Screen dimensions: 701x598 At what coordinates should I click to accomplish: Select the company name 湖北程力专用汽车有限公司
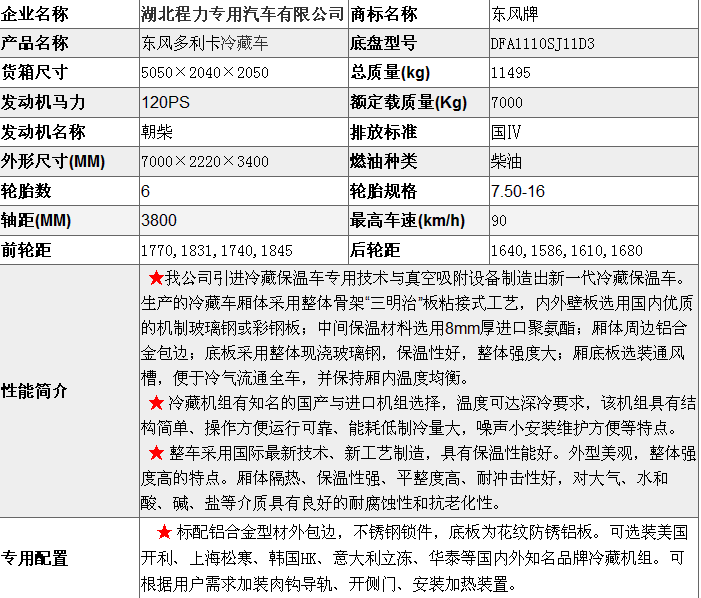[x=242, y=15]
